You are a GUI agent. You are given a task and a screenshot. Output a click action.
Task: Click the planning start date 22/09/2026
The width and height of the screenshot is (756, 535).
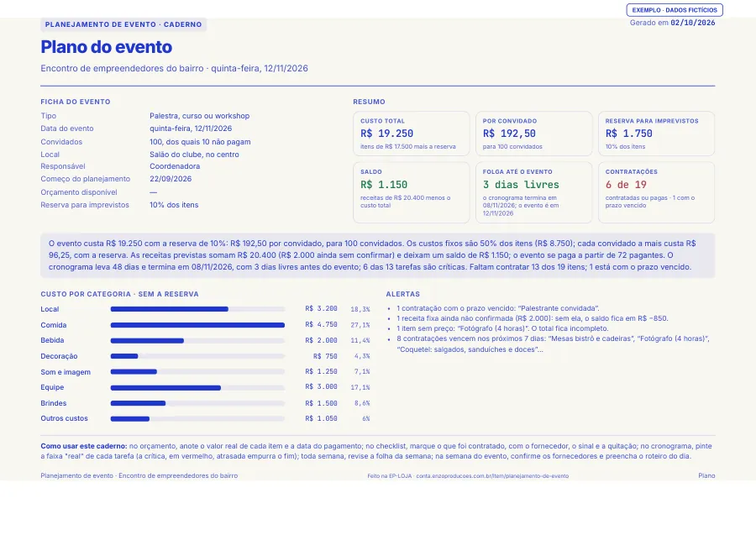pyautogui.click(x=171, y=179)
